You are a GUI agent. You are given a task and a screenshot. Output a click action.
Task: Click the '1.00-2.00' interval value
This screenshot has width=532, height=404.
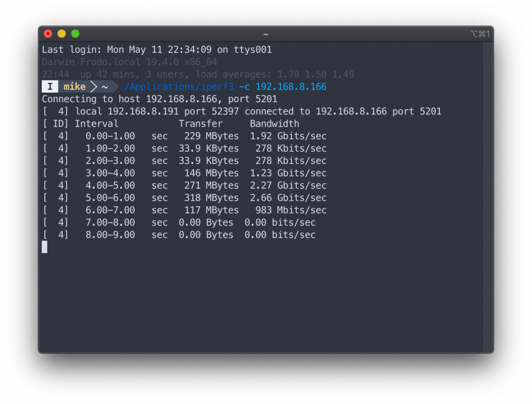[110, 149]
